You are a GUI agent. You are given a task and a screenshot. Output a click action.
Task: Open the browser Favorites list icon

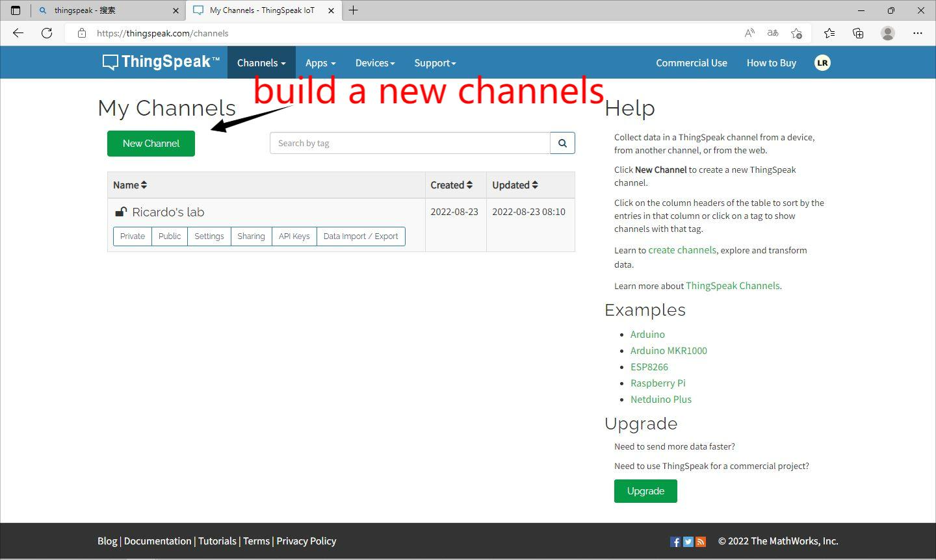(x=829, y=33)
